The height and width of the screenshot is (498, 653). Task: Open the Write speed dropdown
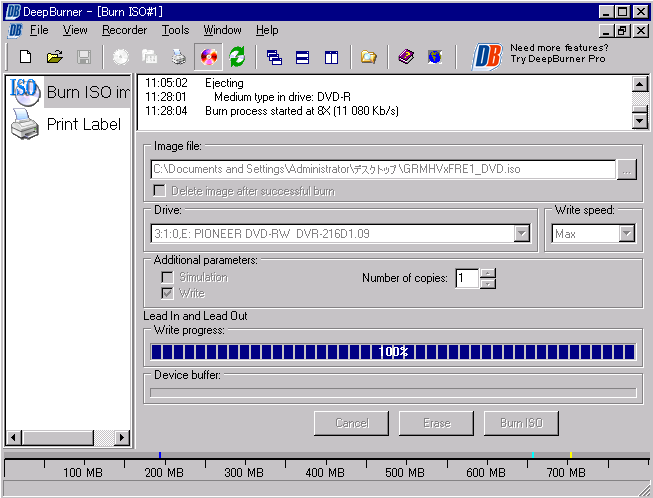click(x=627, y=233)
